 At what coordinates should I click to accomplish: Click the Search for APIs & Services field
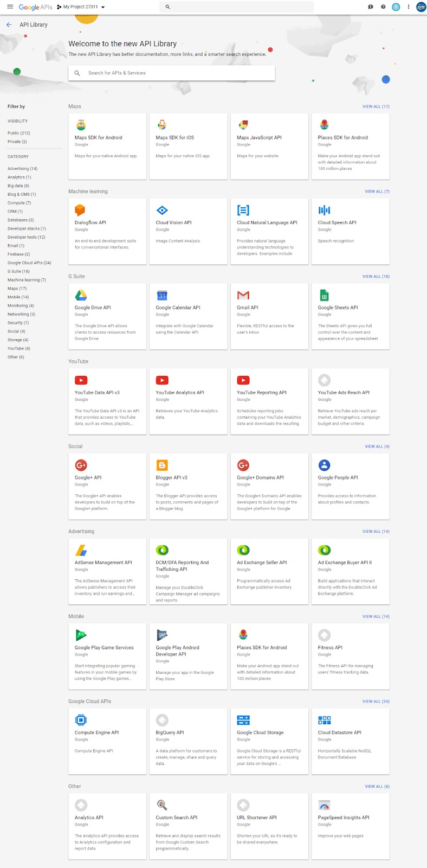tap(171, 73)
